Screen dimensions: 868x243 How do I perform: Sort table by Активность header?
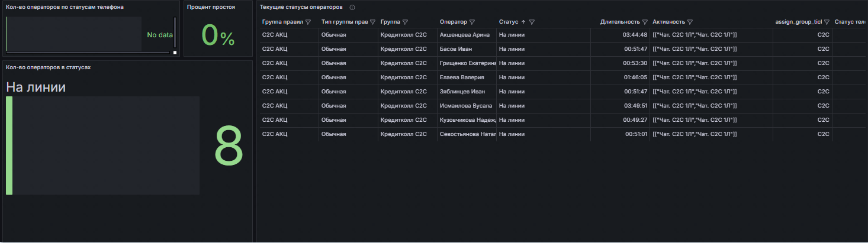tap(668, 22)
